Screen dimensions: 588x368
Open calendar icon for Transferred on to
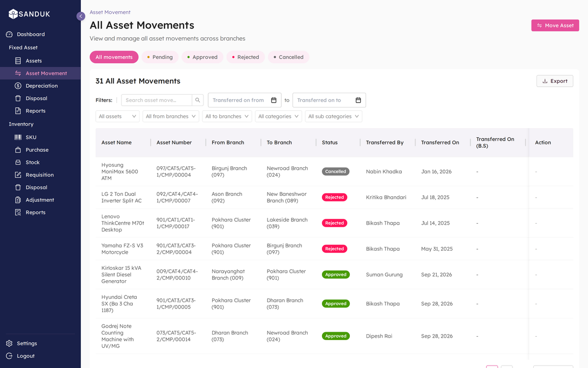pos(358,100)
